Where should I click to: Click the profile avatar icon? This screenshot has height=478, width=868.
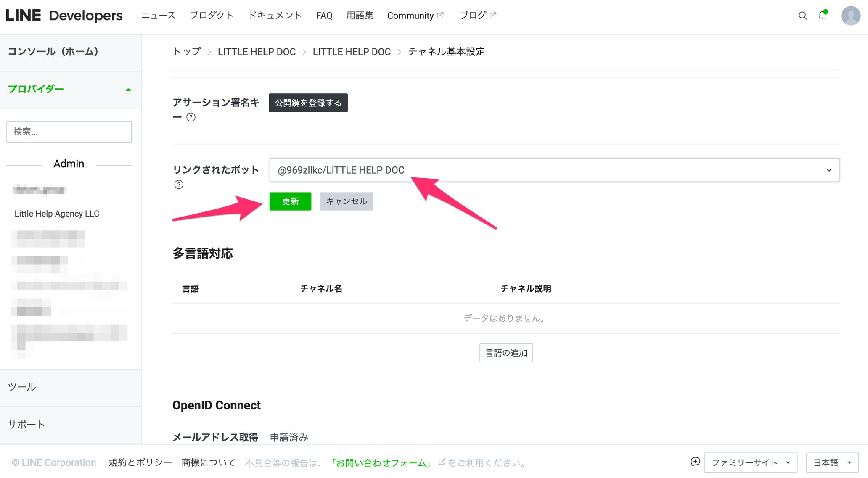[850, 16]
